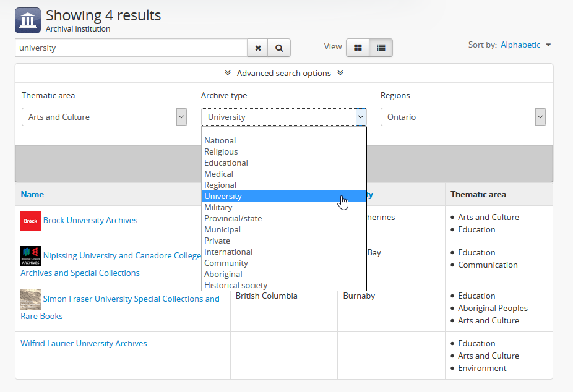This screenshot has height=392, width=573.
Task: Clear the search with the X button
Action: (x=258, y=48)
